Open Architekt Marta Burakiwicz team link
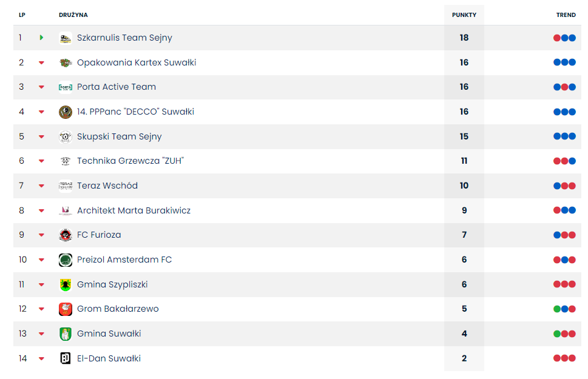This screenshot has width=588, height=379. pos(133,210)
